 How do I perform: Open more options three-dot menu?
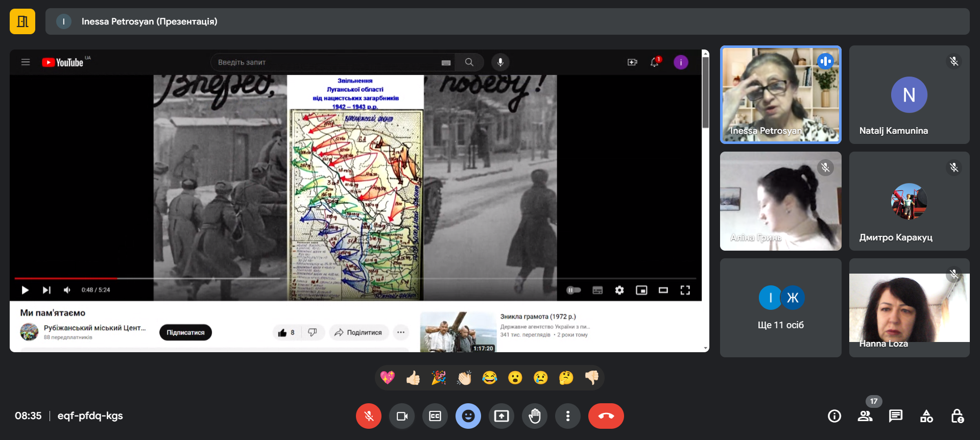[567, 416]
